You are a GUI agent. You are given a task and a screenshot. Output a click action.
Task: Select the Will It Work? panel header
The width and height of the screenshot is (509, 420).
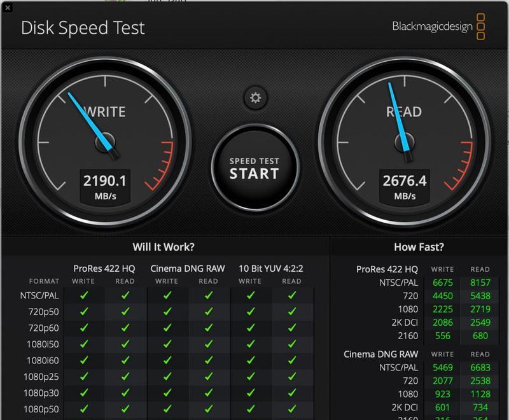pos(164,247)
